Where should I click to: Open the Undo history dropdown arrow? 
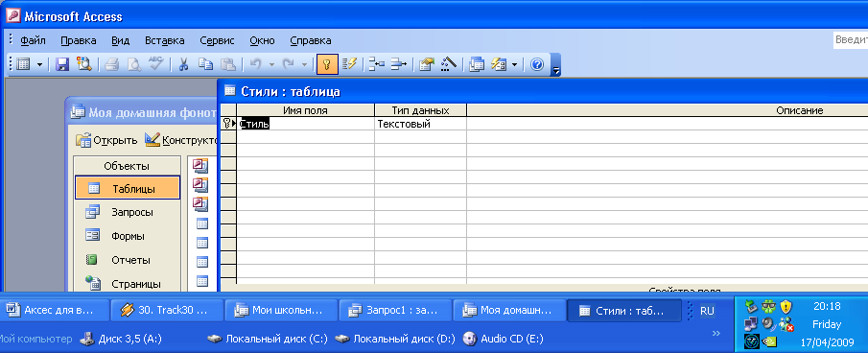tap(271, 64)
